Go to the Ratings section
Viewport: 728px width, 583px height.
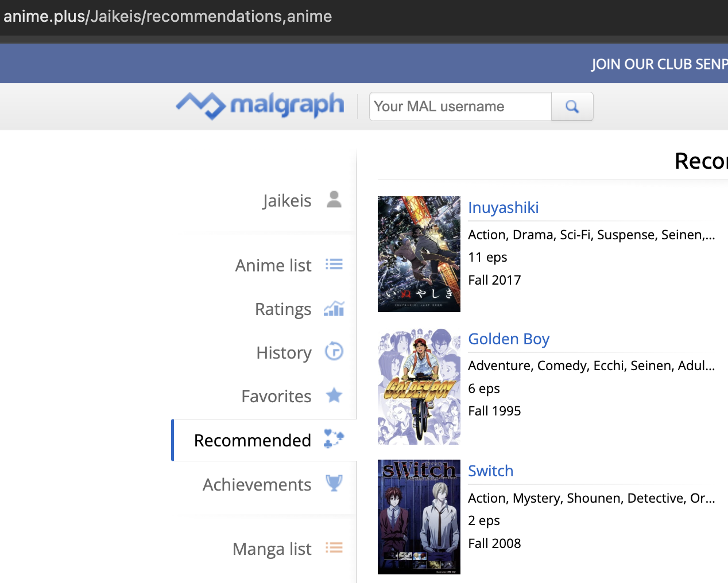pos(283,309)
